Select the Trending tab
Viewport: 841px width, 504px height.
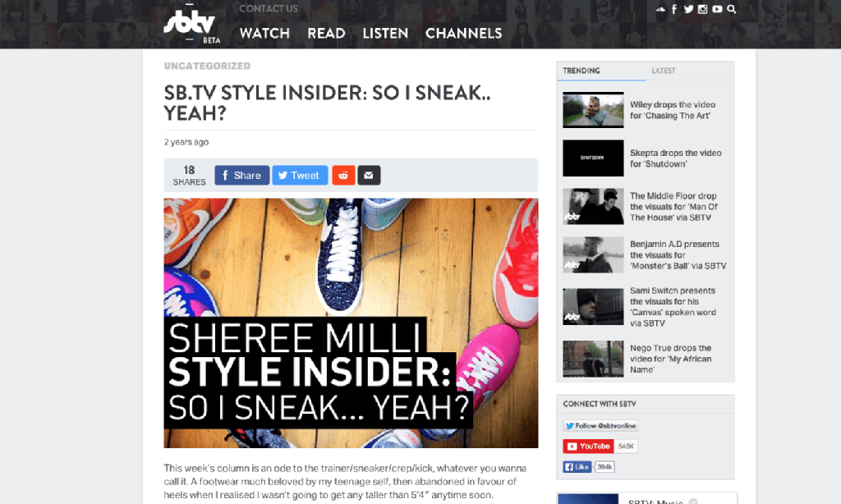[x=581, y=71]
